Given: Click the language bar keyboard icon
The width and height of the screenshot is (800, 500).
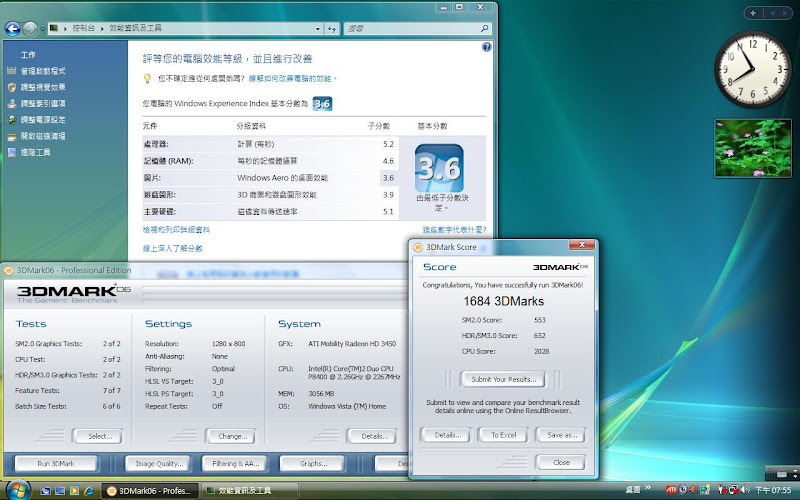Looking at the screenshot, I should (x=782, y=474).
